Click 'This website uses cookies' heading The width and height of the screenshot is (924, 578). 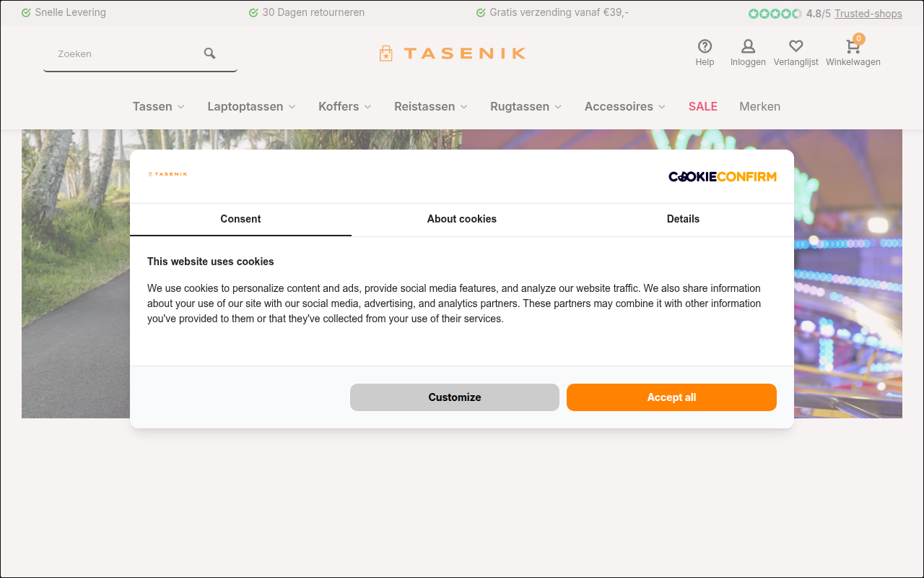tap(211, 262)
